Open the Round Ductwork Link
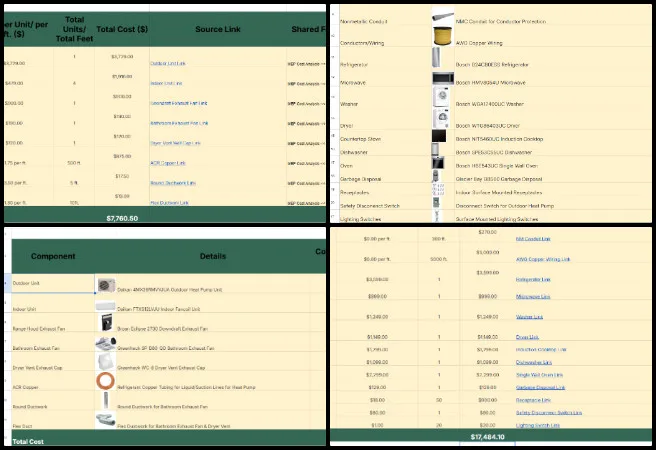Screen dimensions: 656x450 [x=171, y=183]
